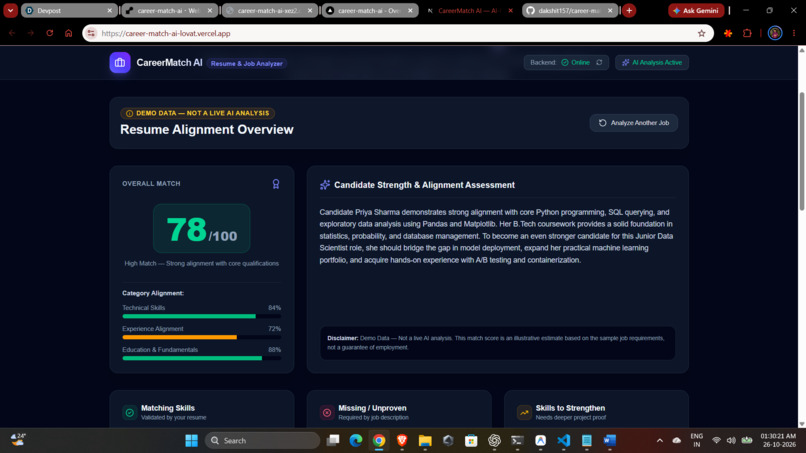Expand the tab search dropdown arrow

pyautogui.click(x=10, y=10)
